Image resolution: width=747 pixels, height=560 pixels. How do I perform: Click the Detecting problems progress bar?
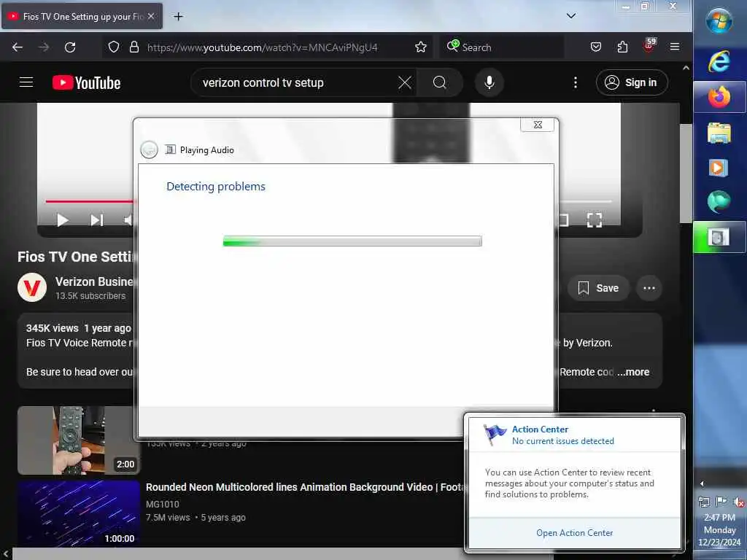352,241
